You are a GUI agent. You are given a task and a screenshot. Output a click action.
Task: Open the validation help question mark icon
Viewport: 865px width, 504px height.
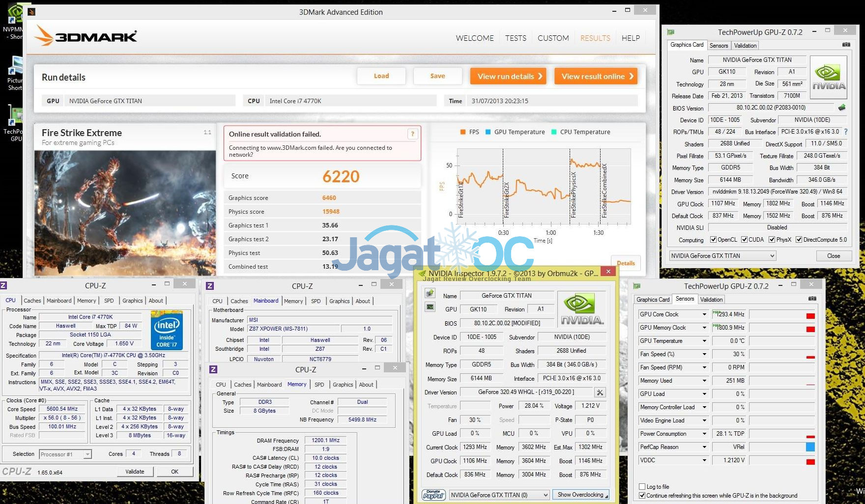click(x=412, y=134)
